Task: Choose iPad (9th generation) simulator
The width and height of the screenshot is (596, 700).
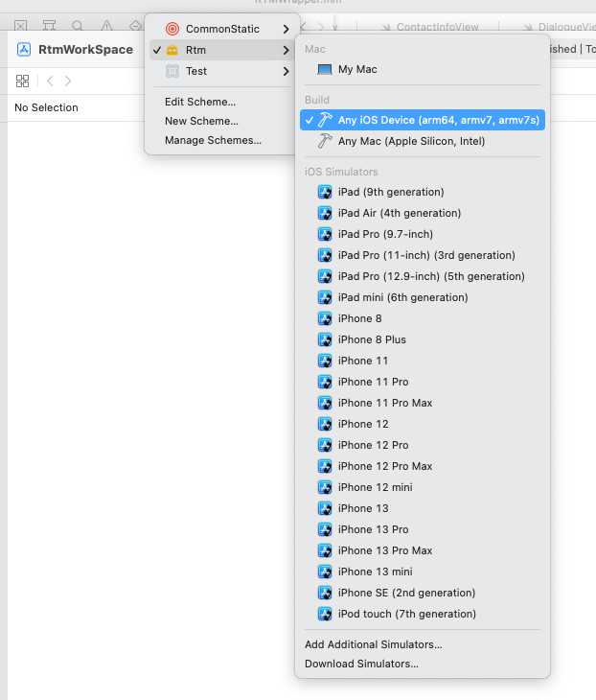Action: click(x=422, y=192)
